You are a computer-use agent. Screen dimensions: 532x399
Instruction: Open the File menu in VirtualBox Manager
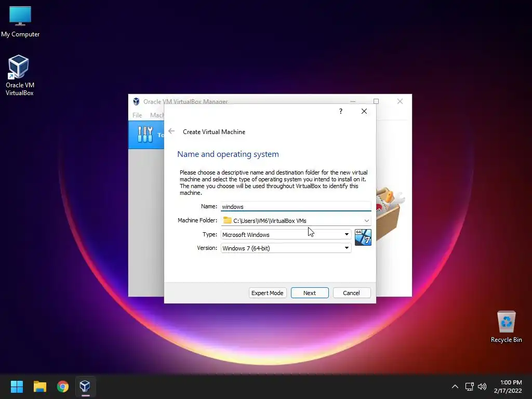point(137,115)
